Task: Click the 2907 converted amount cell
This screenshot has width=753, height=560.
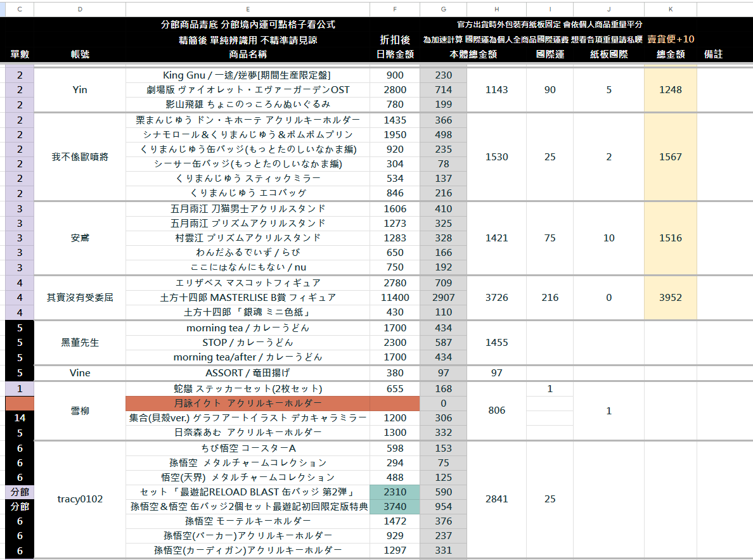Action: [x=443, y=298]
